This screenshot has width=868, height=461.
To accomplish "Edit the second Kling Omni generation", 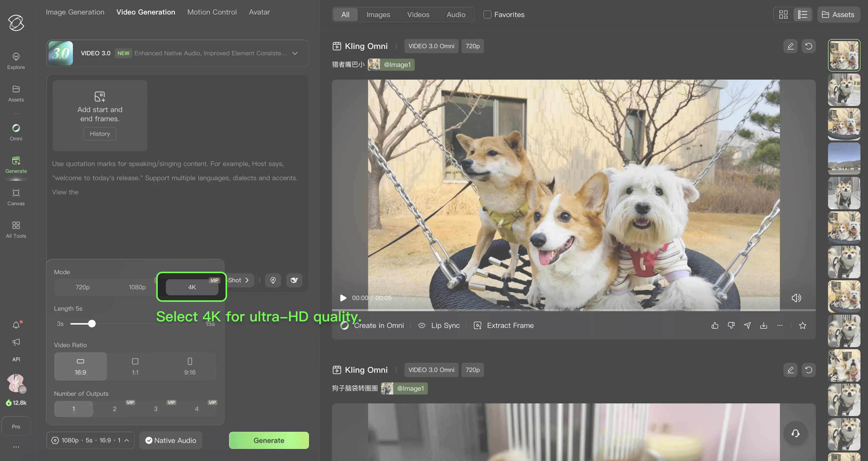I will [790, 370].
